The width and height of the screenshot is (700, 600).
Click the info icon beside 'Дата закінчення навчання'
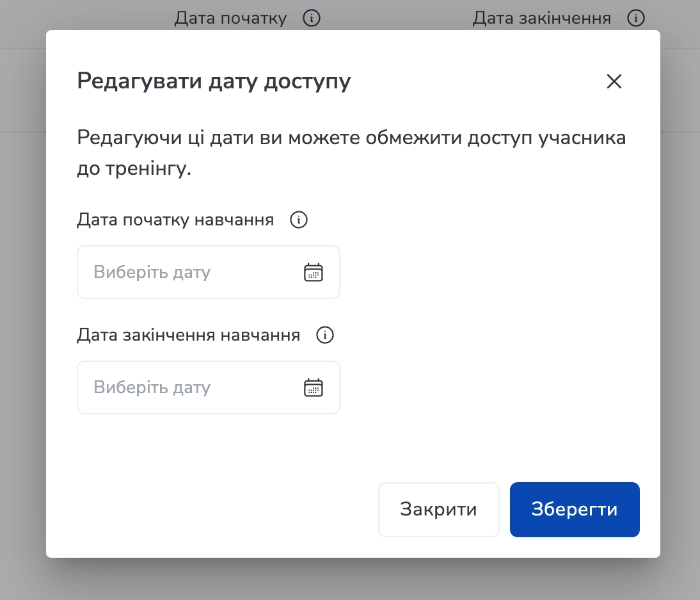pos(324,335)
